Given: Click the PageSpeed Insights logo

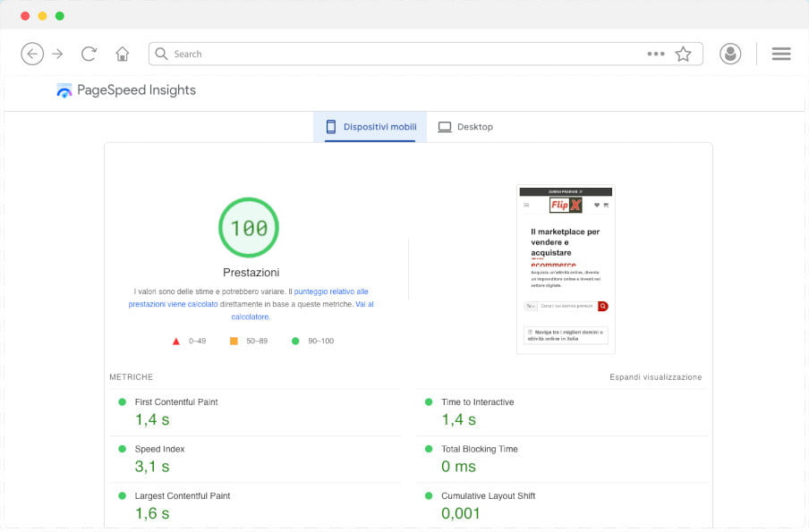Looking at the screenshot, I should coord(126,90).
